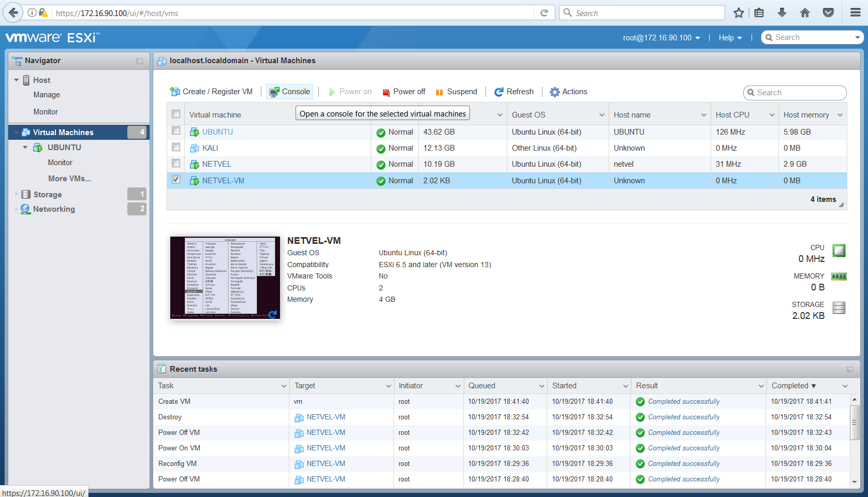
Task: Check the UBUNTU row checkbox
Action: click(176, 131)
